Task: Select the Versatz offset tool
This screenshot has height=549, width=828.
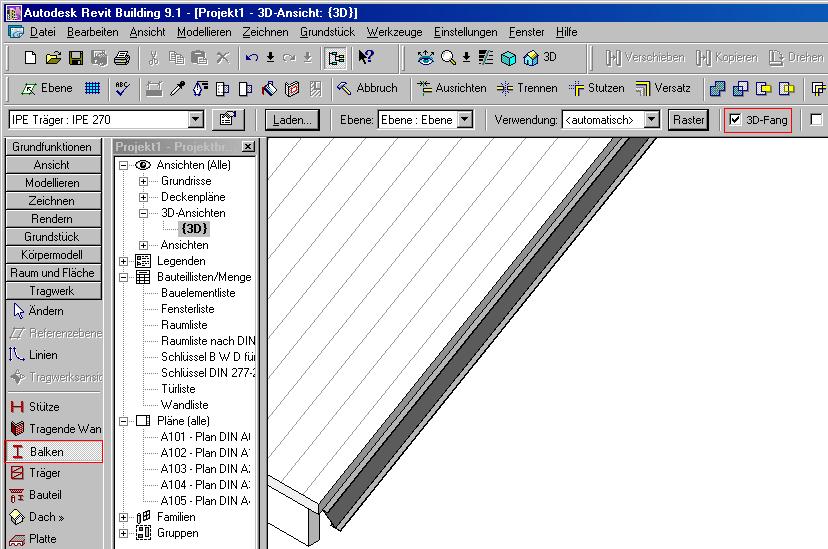Action: coord(663,88)
